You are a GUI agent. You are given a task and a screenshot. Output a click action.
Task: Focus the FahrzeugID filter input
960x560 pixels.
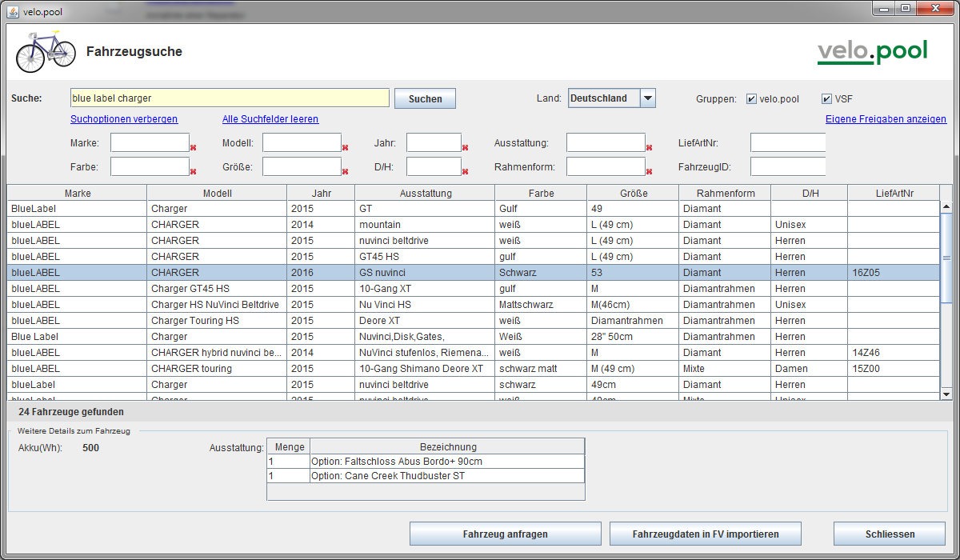(x=788, y=167)
